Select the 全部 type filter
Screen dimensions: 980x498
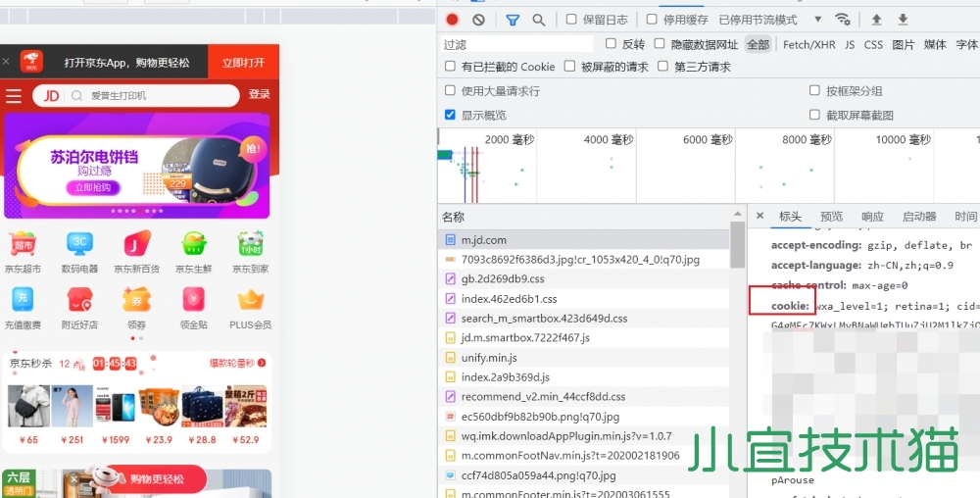pyautogui.click(x=759, y=44)
